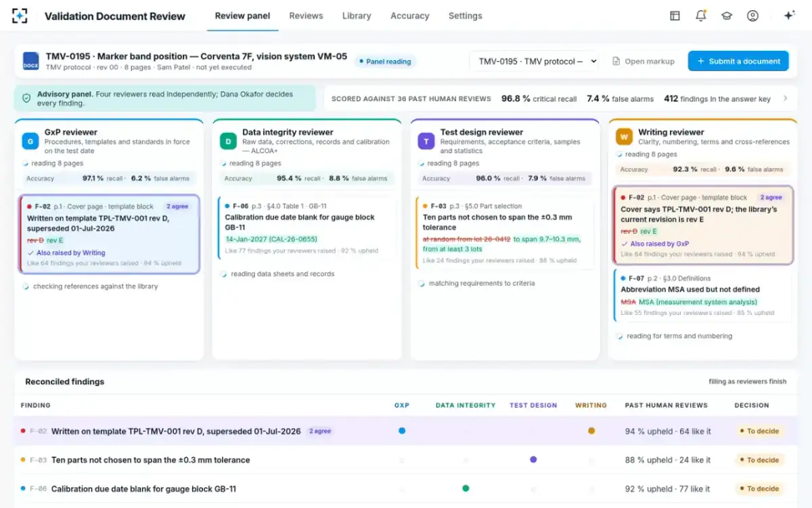This screenshot has height=508, width=812.
Task: Click the 2 agree badge in Writing card
Action: click(x=771, y=197)
